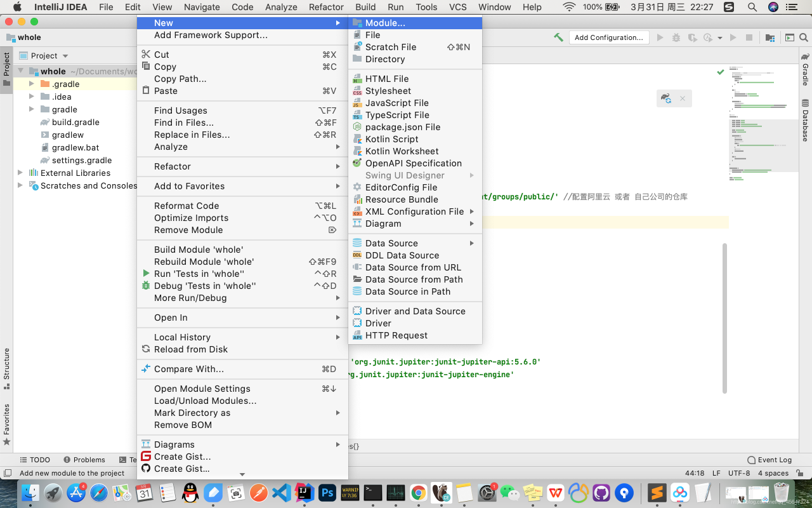Create a new package.json File
Image resolution: width=812 pixels, height=508 pixels.
click(416, 127)
